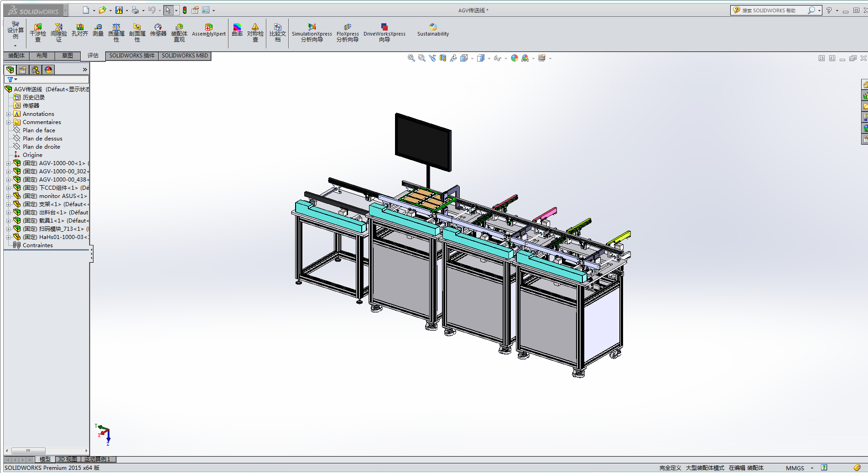Click the Rebuild traffic light icon

pyautogui.click(x=185, y=10)
